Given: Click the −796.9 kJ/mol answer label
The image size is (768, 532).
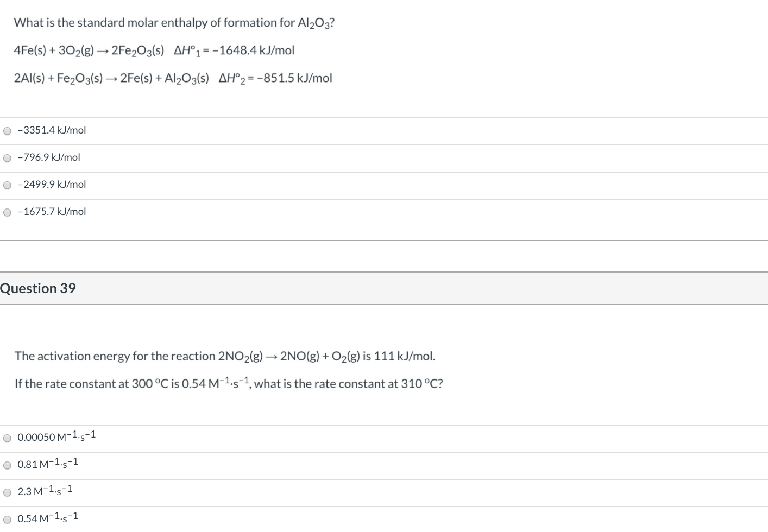Looking at the screenshot, I should pos(49,157).
